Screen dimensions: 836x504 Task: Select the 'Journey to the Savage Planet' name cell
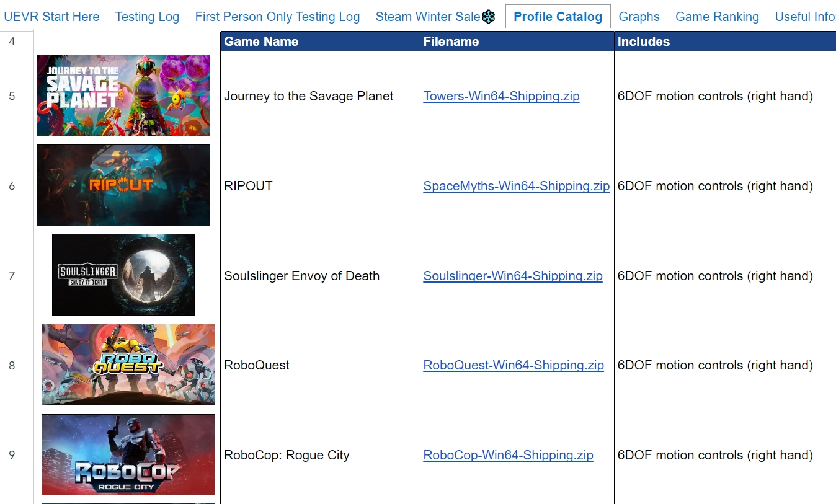point(320,96)
